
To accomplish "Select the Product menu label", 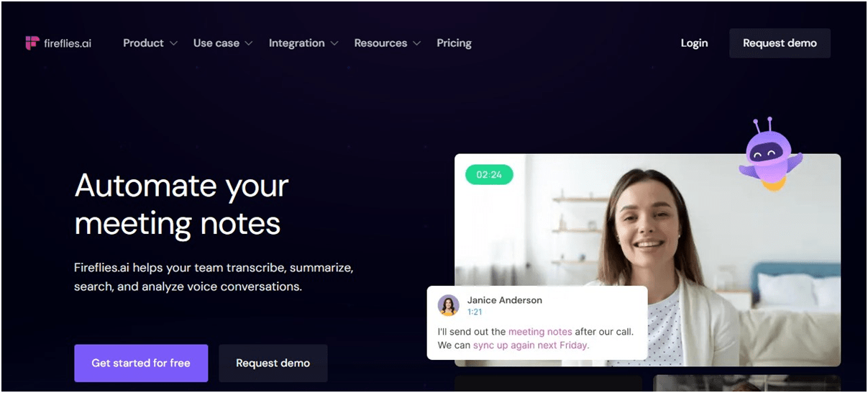I will [x=143, y=43].
